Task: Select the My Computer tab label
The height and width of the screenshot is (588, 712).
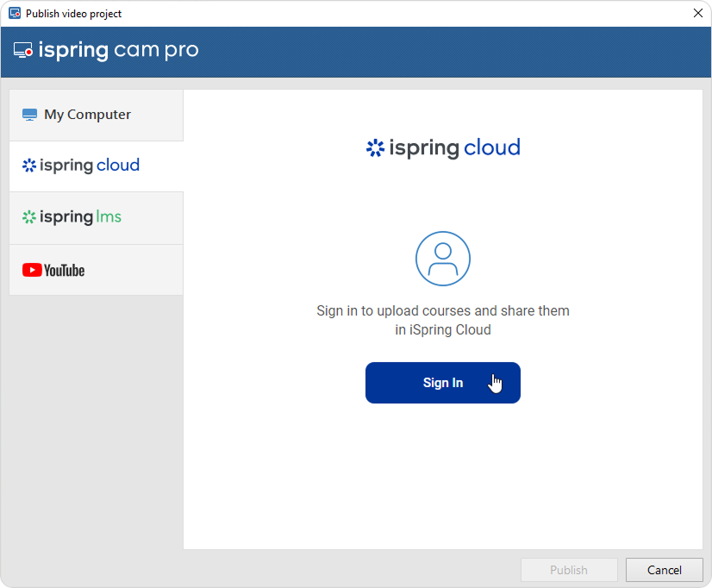Action: click(x=87, y=115)
